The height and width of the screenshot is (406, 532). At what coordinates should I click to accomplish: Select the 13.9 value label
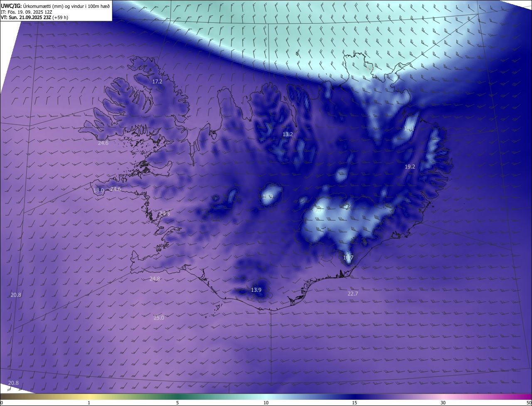[256, 290]
